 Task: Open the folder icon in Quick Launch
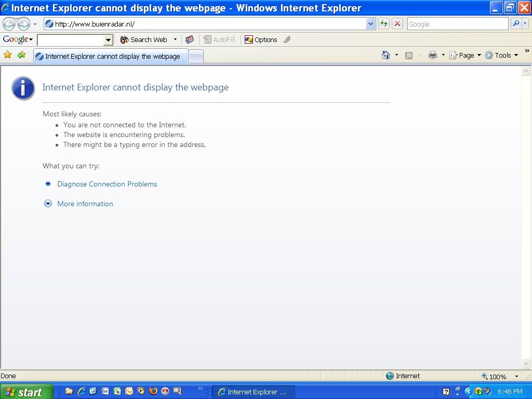[x=69, y=391]
